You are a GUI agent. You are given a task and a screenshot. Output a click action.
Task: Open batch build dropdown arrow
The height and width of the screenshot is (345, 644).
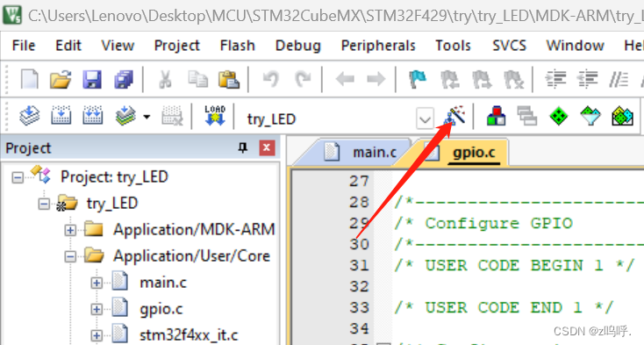[147, 117]
